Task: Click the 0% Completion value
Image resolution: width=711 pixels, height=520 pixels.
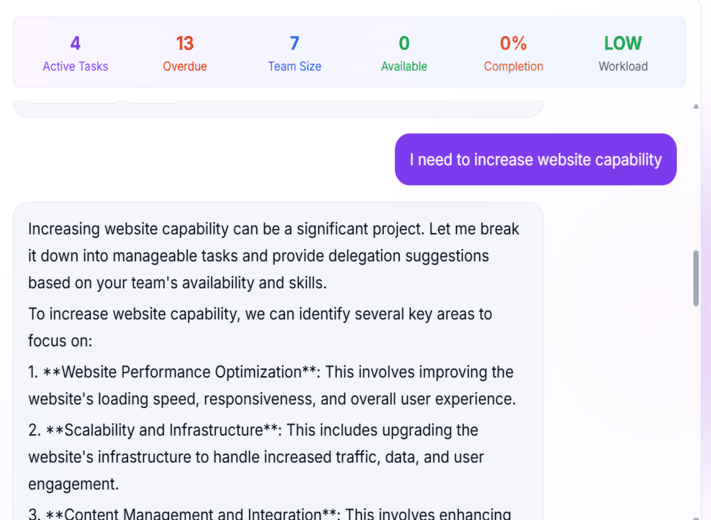Action: click(x=513, y=43)
